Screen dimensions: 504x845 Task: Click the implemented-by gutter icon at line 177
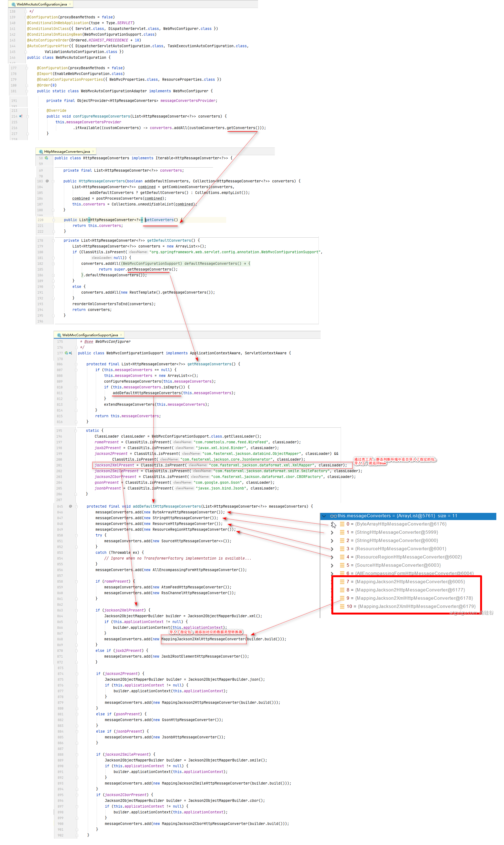tap(71, 353)
